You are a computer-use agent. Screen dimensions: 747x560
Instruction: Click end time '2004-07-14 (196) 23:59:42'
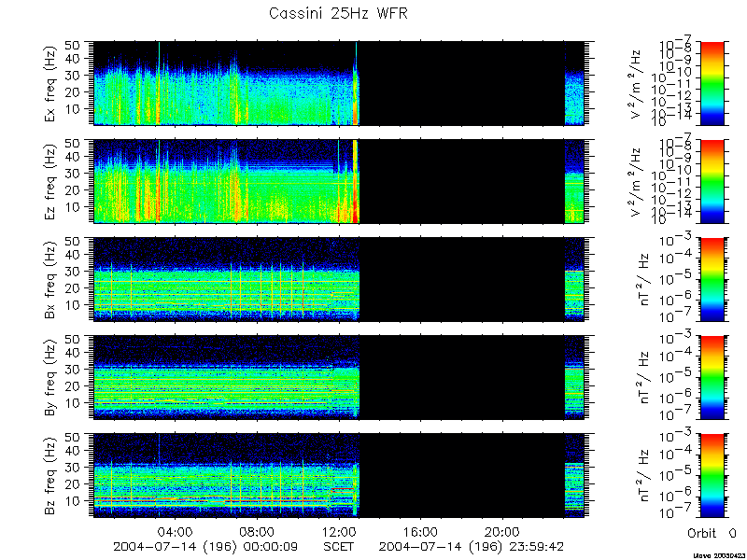[x=472, y=547]
